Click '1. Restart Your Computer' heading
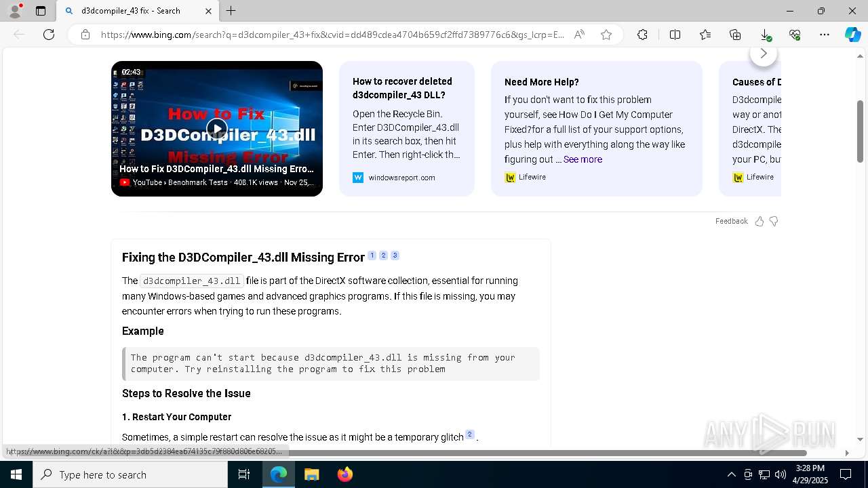The height and width of the screenshot is (488, 868). pyautogui.click(x=176, y=417)
